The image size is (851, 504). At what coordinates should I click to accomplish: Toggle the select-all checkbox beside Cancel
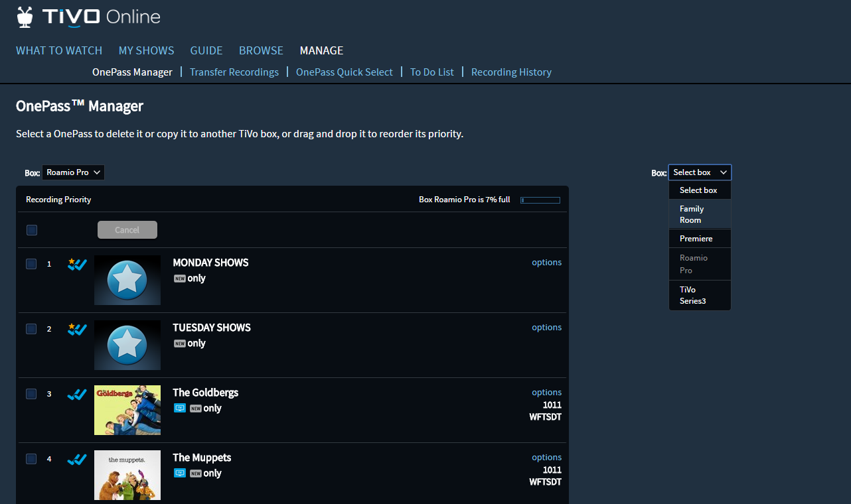point(32,230)
